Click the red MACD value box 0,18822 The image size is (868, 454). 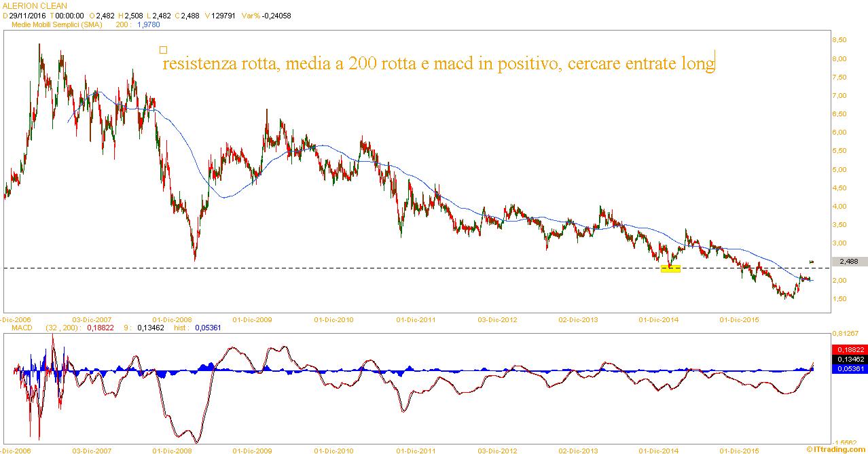click(849, 349)
